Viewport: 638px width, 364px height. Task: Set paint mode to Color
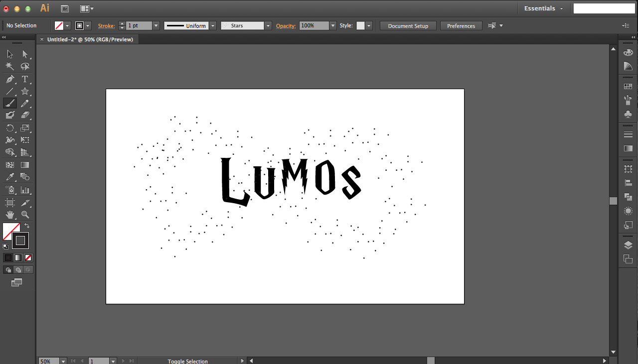tap(8, 257)
